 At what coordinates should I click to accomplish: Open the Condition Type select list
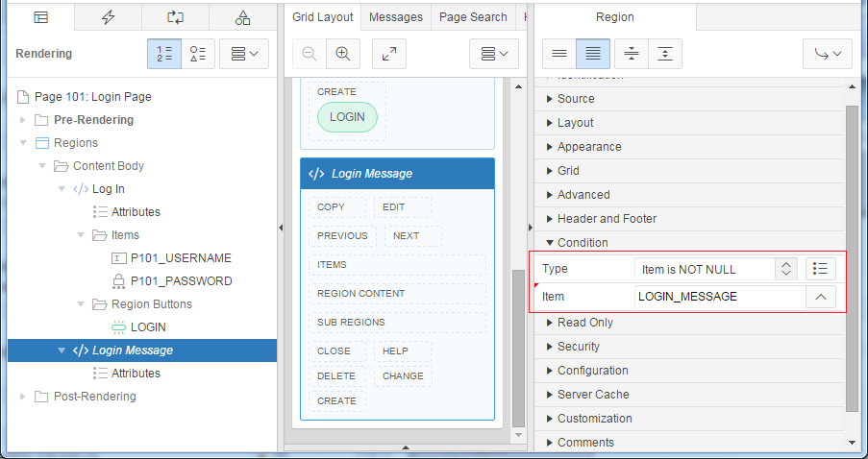tap(716, 269)
